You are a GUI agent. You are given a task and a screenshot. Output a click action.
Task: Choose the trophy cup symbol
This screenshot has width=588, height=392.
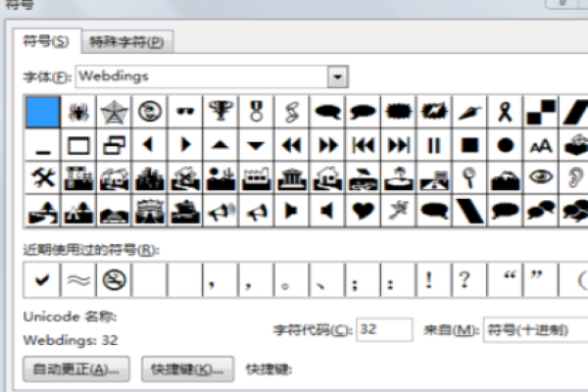point(220,112)
